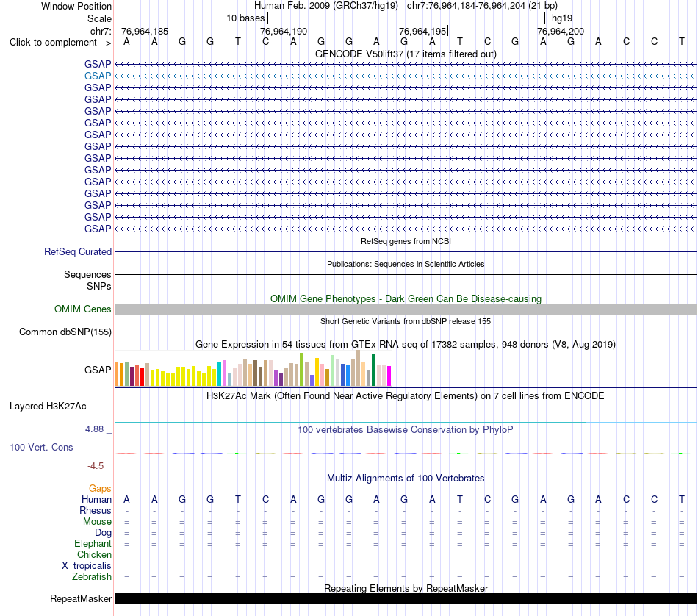
Task: Open GENCODE V50lift37 track title
Action: point(406,54)
